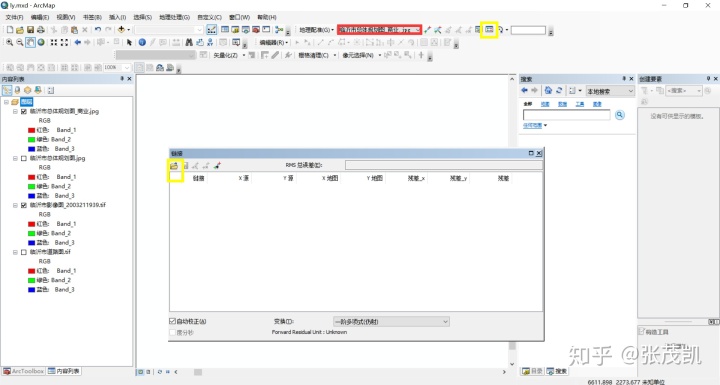Viewport: 720px width, 385px height.
Task: Click the red 红色 swatch under 商业.jpg
Action: pyautogui.click(x=32, y=130)
